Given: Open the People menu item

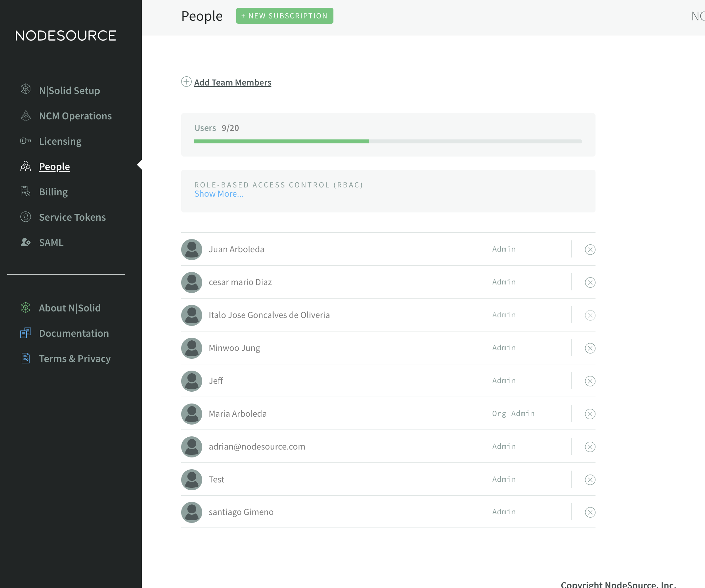Looking at the screenshot, I should [x=54, y=166].
